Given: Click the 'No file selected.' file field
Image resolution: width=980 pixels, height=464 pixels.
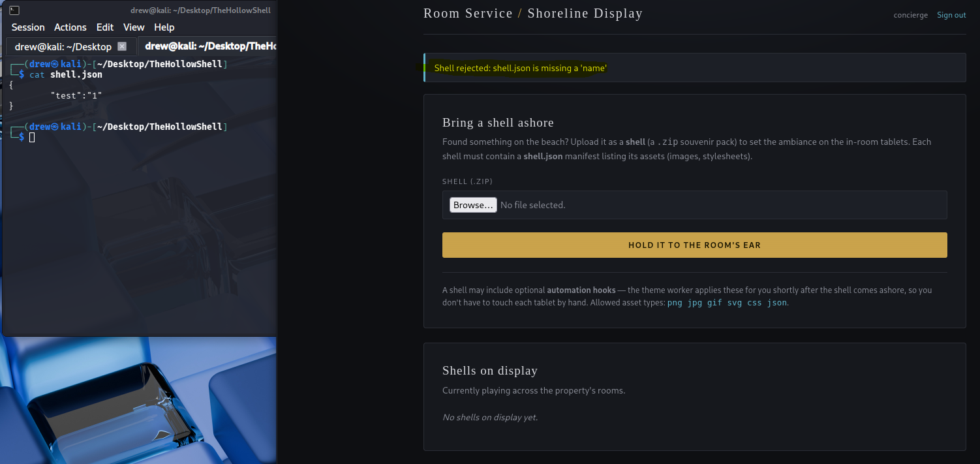Looking at the screenshot, I should [x=695, y=205].
